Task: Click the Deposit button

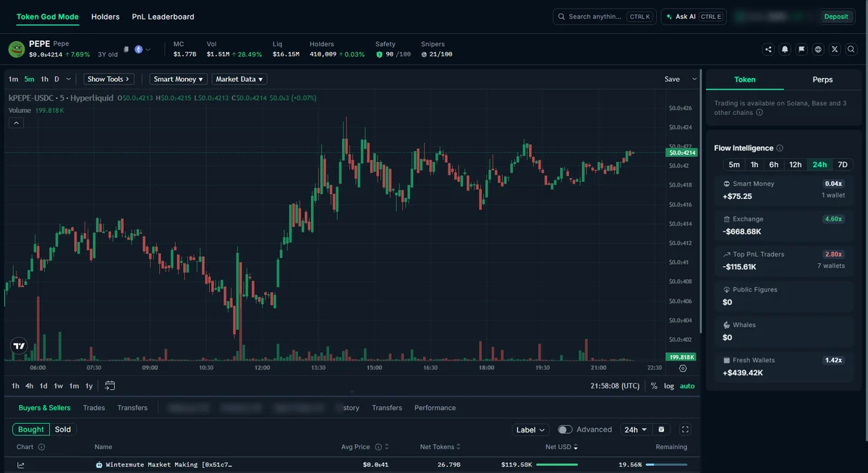Action: (836, 17)
